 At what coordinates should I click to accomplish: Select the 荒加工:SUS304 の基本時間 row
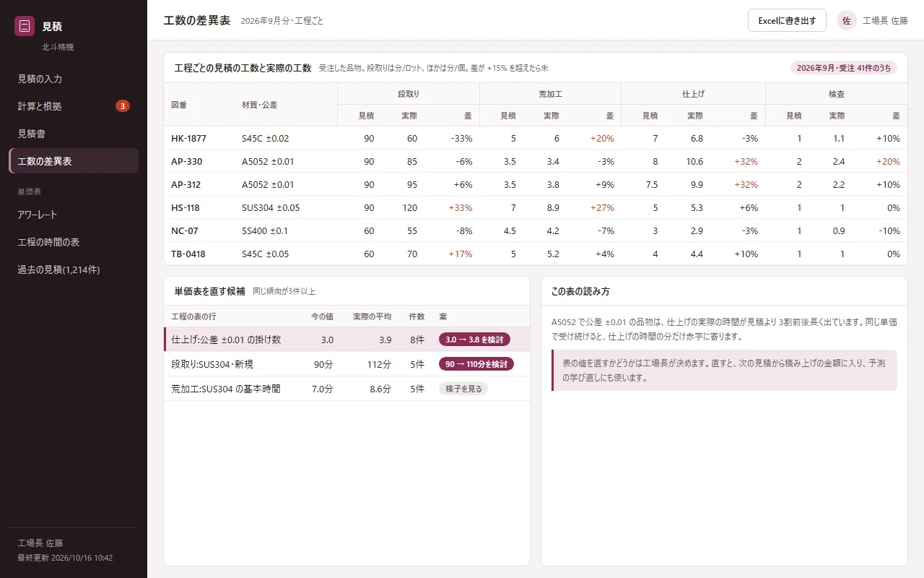[346, 389]
